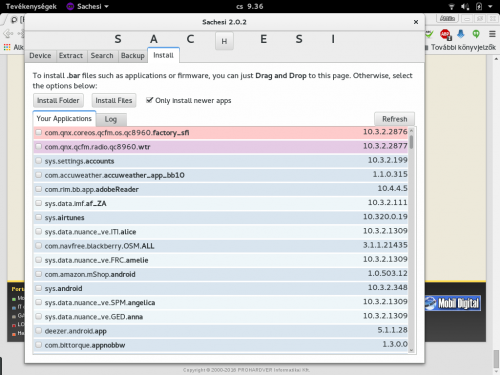Go to the Backup tab
Image resolution: width=500 pixels, height=375 pixels.
(x=133, y=56)
